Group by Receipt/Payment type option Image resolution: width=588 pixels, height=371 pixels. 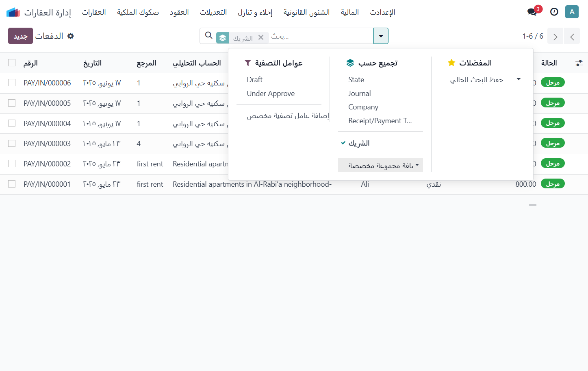tap(380, 121)
